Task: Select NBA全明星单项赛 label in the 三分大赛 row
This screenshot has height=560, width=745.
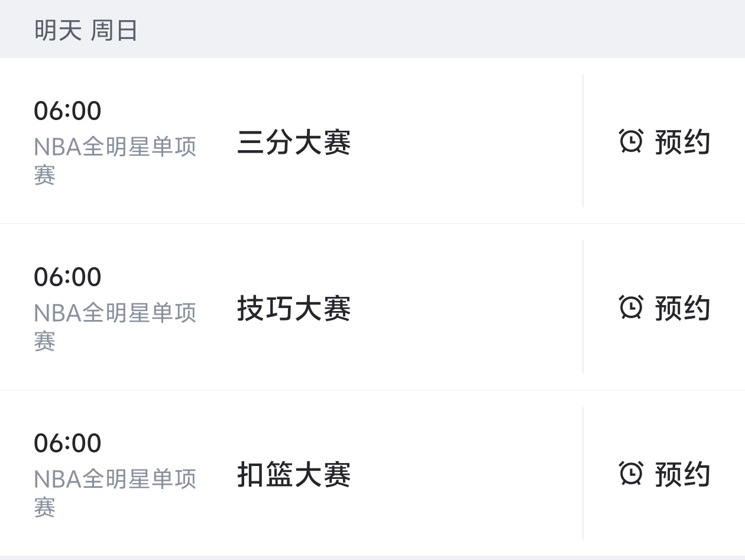Action: point(115,148)
